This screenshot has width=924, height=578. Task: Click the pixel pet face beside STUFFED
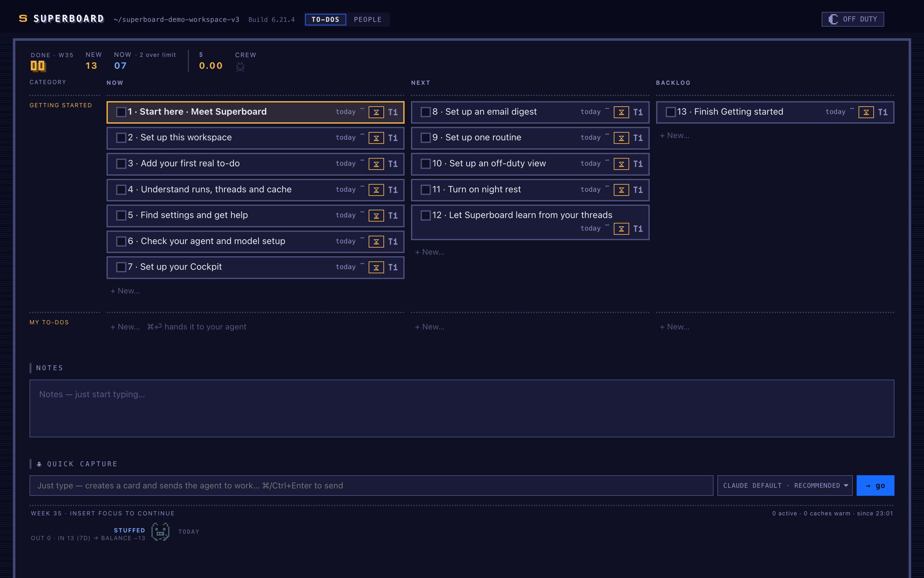click(160, 532)
